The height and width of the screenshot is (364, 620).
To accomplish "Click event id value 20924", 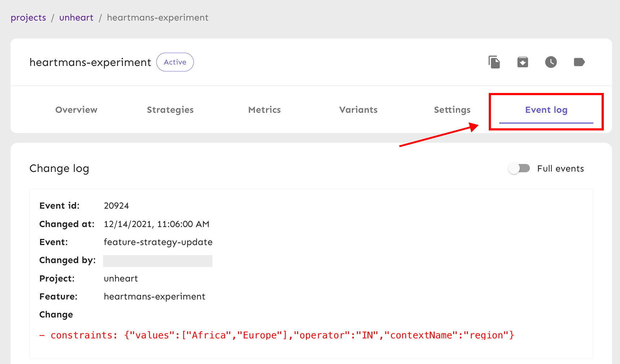I will (x=116, y=206).
